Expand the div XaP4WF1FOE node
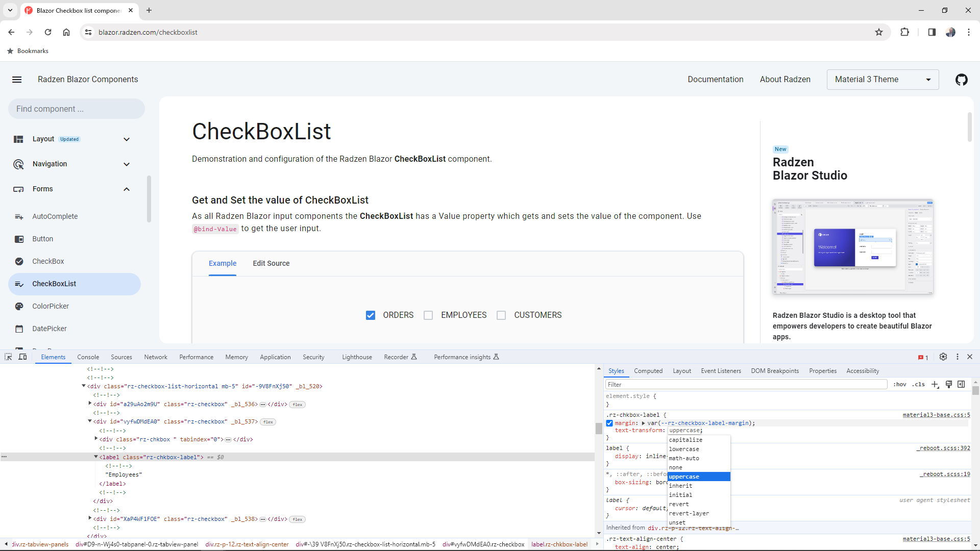This screenshot has width=980, height=551. coord(90,518)
